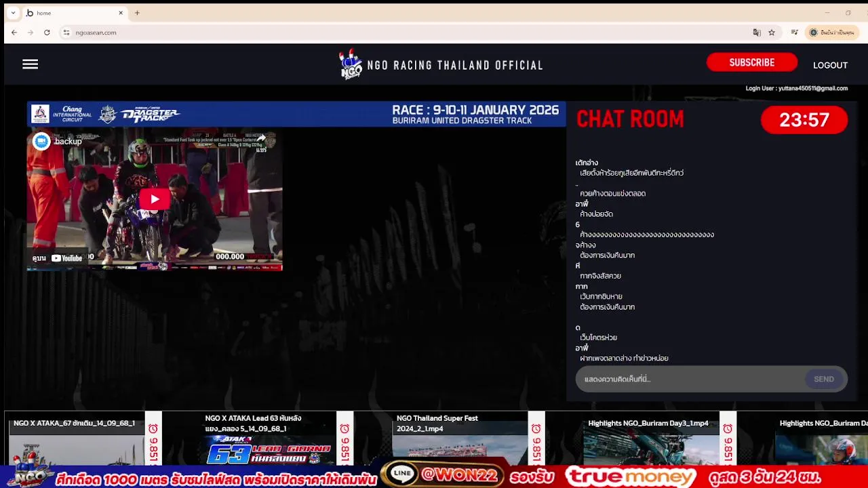Click the 'backup' video title
The image size is (868, 488).
point(68,141)
